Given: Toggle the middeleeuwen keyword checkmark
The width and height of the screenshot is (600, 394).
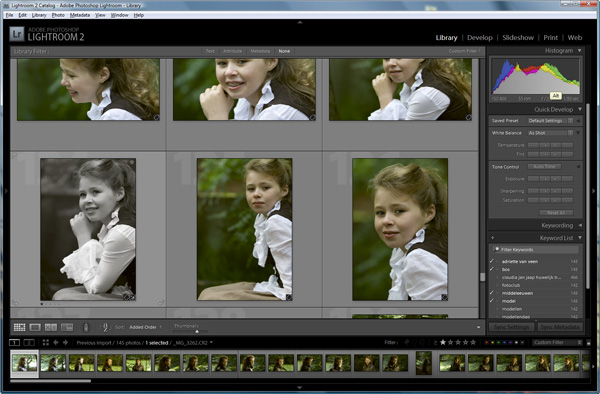Looking at the screenshot, I should 492,293.
